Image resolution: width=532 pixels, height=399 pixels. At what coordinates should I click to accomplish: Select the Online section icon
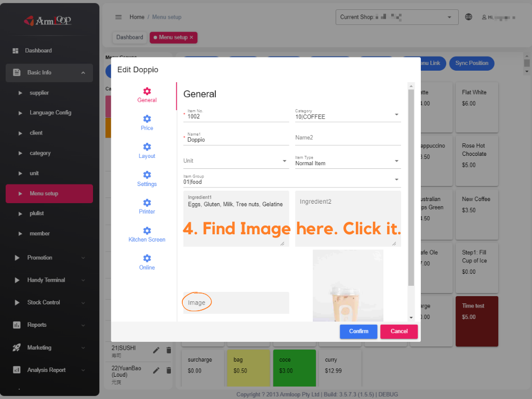(147, 259)
